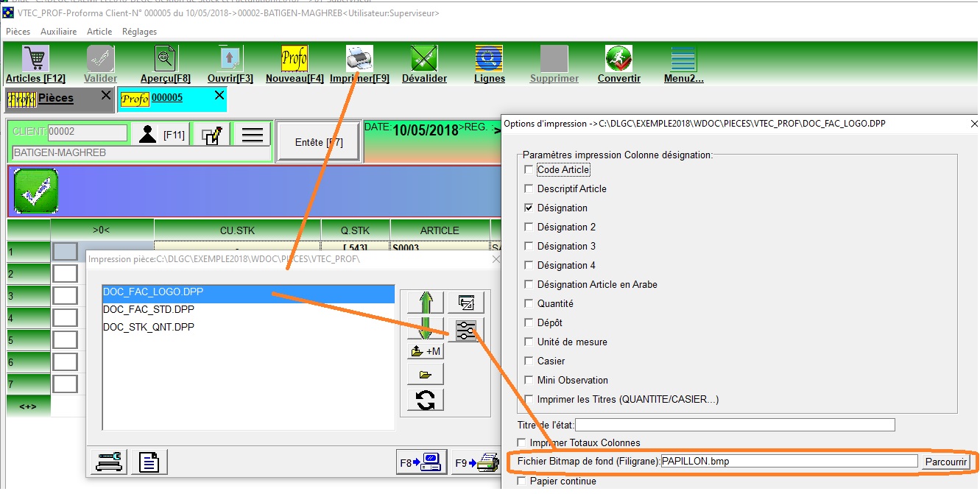Check Imprimer Totaux Colonnes
The width and height of the screenshot is (980, 494).
click(522, 442)
